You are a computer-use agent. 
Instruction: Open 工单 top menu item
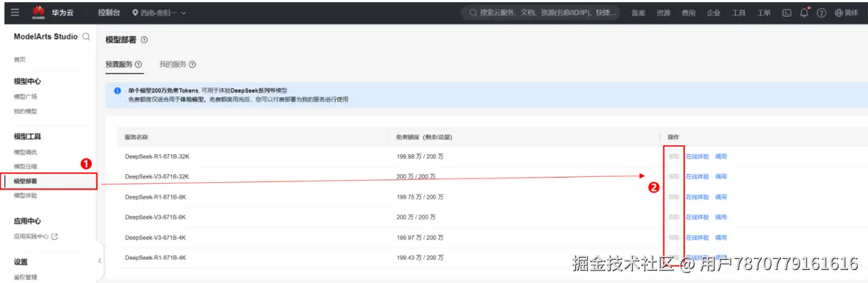[764, 13]
